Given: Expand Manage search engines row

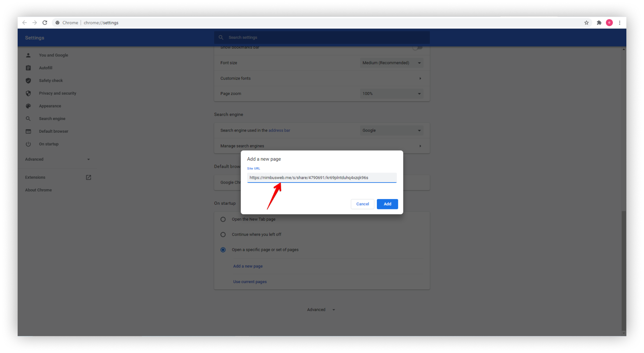Looking at the screenshot, I should click(322, 146).
